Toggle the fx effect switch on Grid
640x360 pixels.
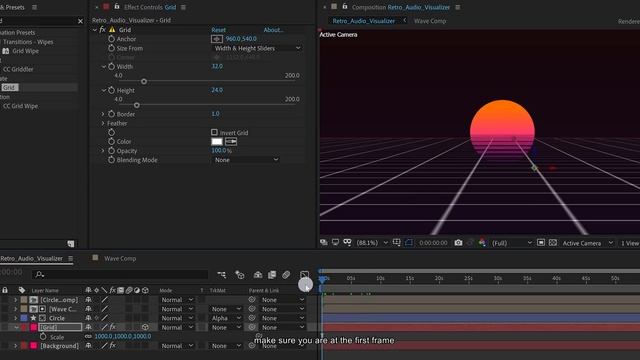[102, 30]
